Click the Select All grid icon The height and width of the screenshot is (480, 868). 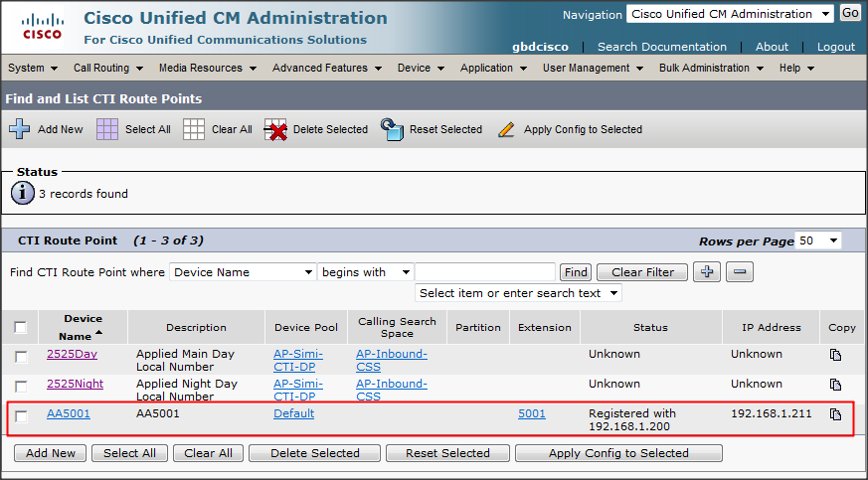click(x=107, y=129)
